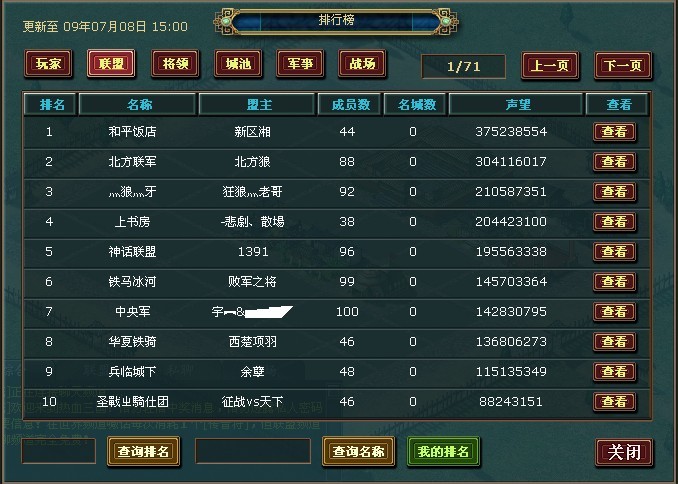Go to previous page with 上一页
Image resolution: width=678 pixels, height=484 pixels.
pyautogui.click(x=550, y=66)
